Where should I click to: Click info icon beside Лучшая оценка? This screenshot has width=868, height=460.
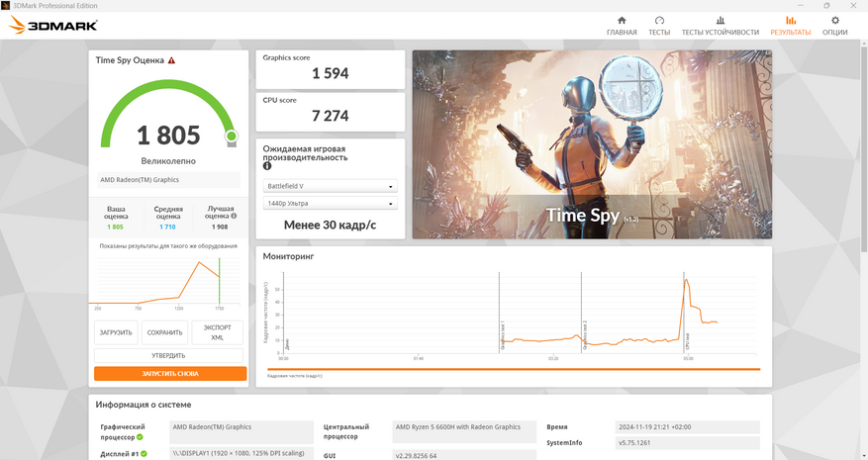pos(234,216)
